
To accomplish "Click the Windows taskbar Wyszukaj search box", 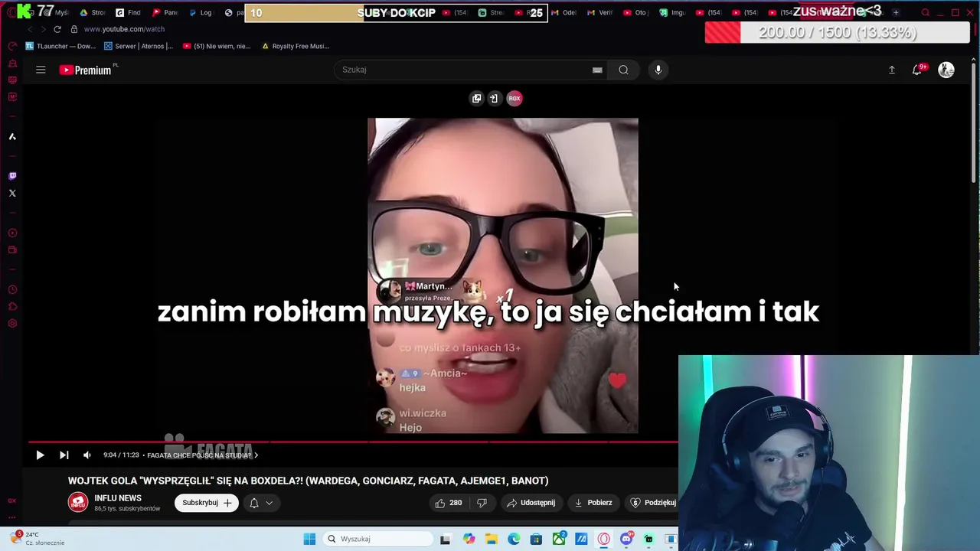I will 377,539.
